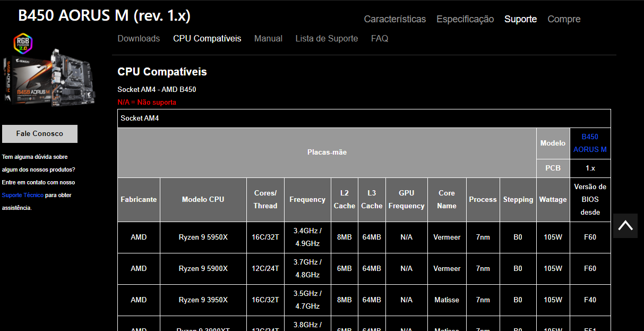The image size is (644, 331).
Task: Click the 6MB L2 cache cell for 5900X
Action: coord(345,269)
